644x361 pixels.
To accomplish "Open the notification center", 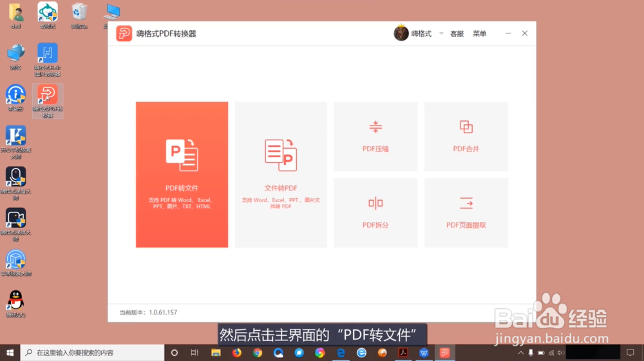I will (630, 353).
